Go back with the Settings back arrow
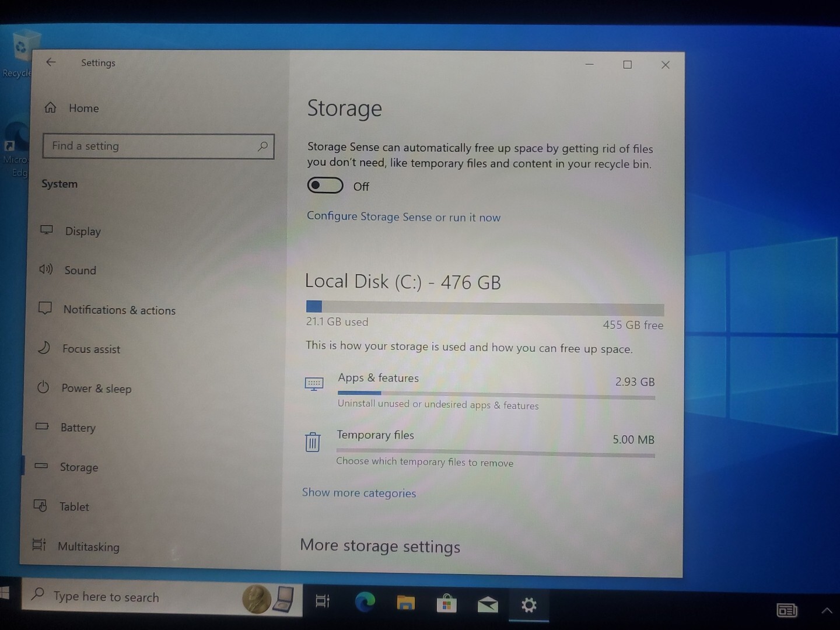The height and width of the screenshot is (630, 840). [51, 62]
